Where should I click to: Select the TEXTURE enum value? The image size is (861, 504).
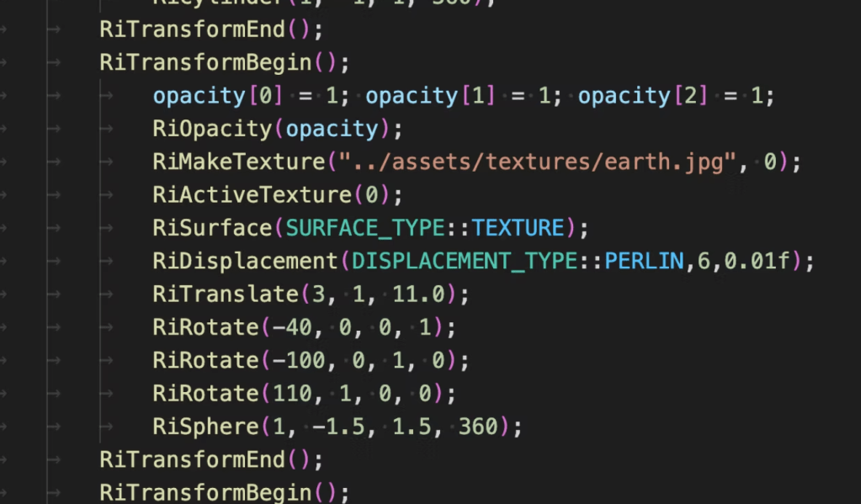(x=517, y=228)
